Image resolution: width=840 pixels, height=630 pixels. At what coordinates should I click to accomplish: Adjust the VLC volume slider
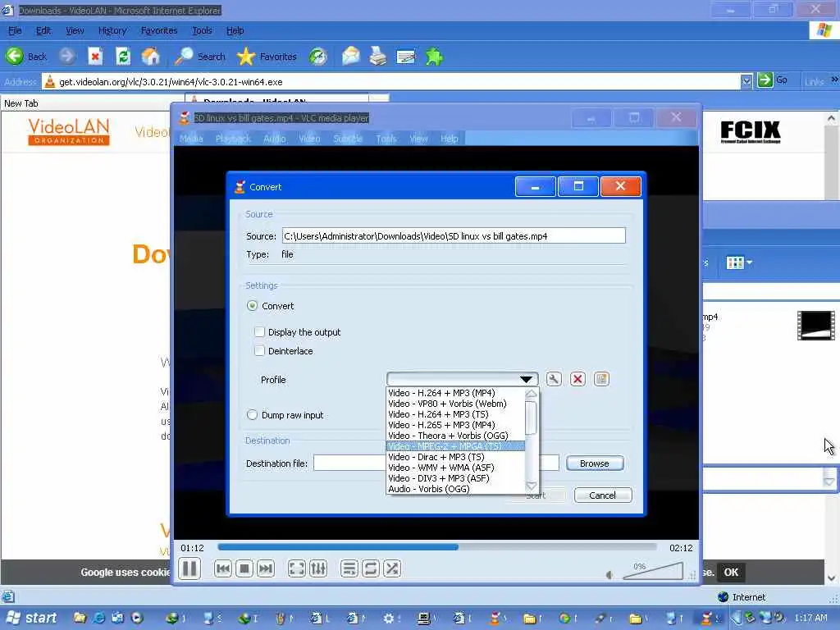(x=653, y=571)
